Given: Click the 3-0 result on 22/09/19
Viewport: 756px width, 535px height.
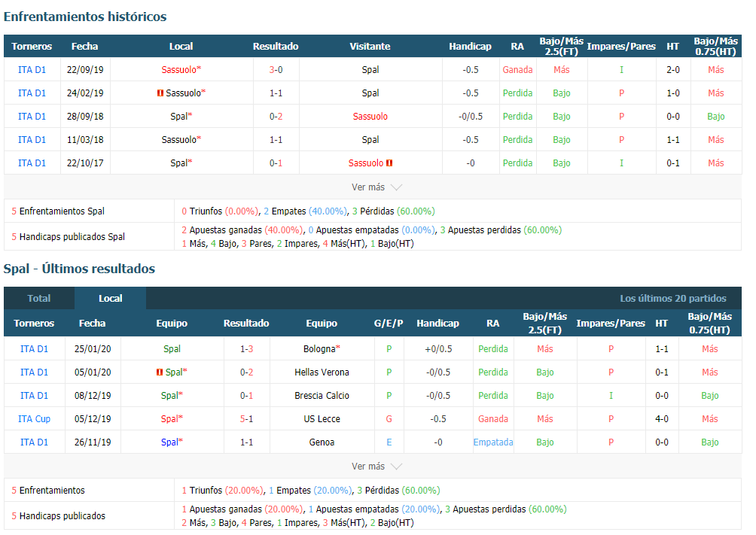Looking at the screenshot, I should (276, 70).
